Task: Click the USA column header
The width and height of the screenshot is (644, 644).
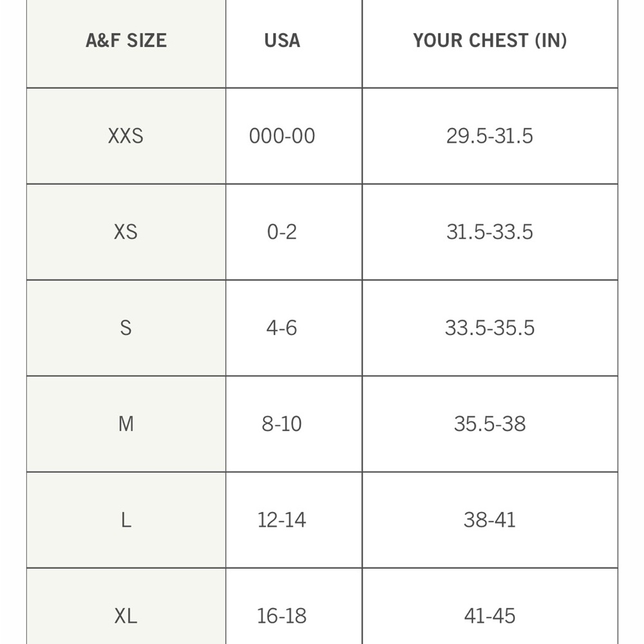Action: [282, 41]
